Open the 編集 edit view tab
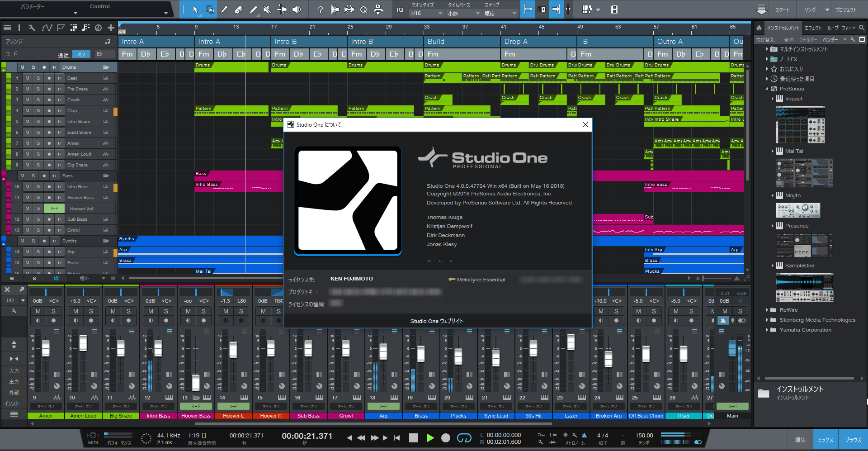This screenshot has height=451, width=868. coord(800,440)
